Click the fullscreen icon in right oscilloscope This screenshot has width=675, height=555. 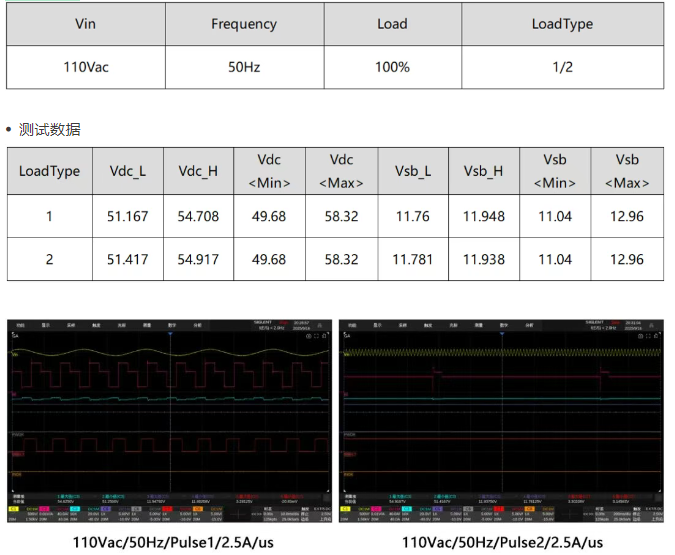[646, 336]
